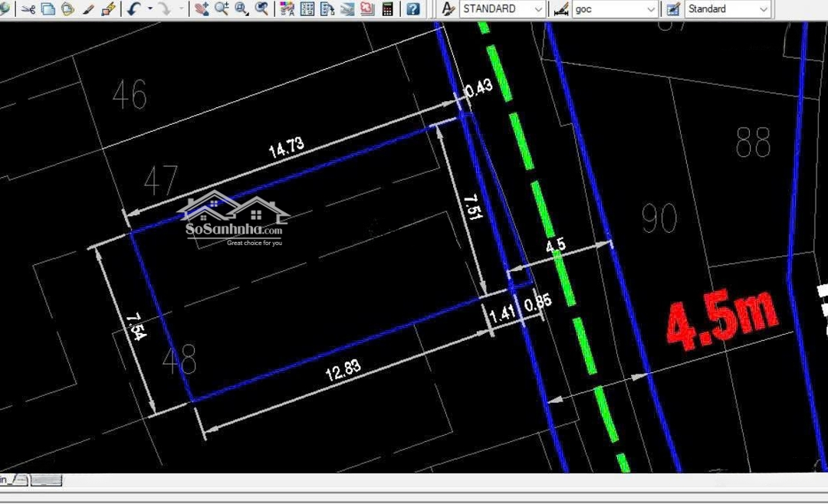Expand the undo history dropdown arrow
Viewport: 828px width, 504px height.
[149, 9]
